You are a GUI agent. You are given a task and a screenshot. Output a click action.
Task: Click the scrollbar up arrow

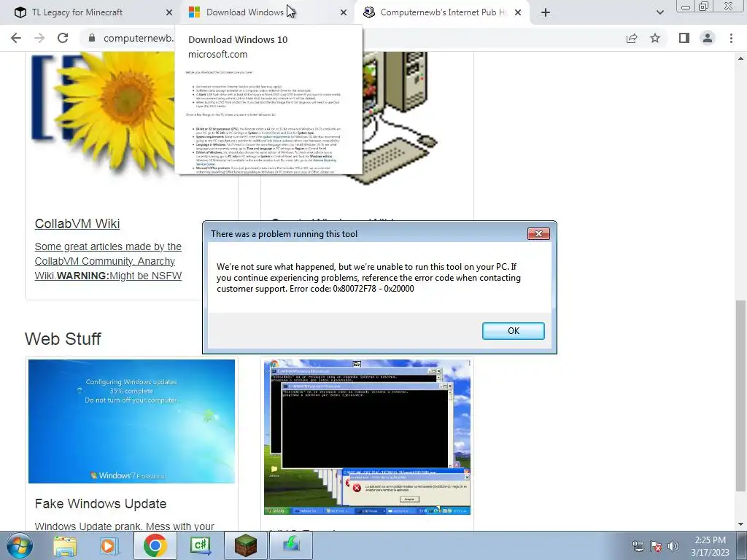(740, 58)
